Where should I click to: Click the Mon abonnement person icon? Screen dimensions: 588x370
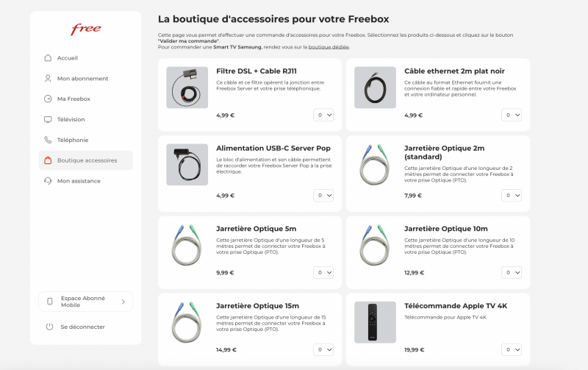click(48, 79)
